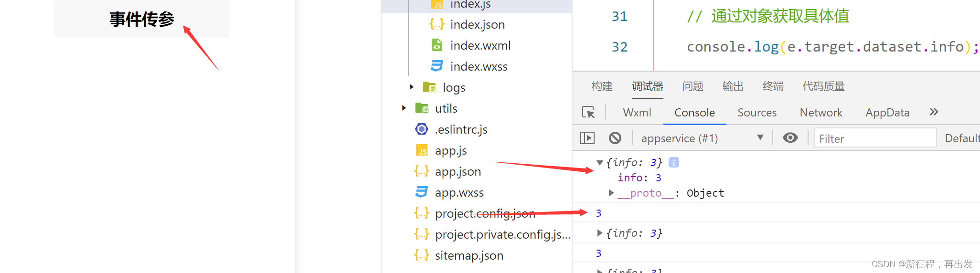Expand the __proto__: Object entry

pyautogui.click(x=611, y=193)
